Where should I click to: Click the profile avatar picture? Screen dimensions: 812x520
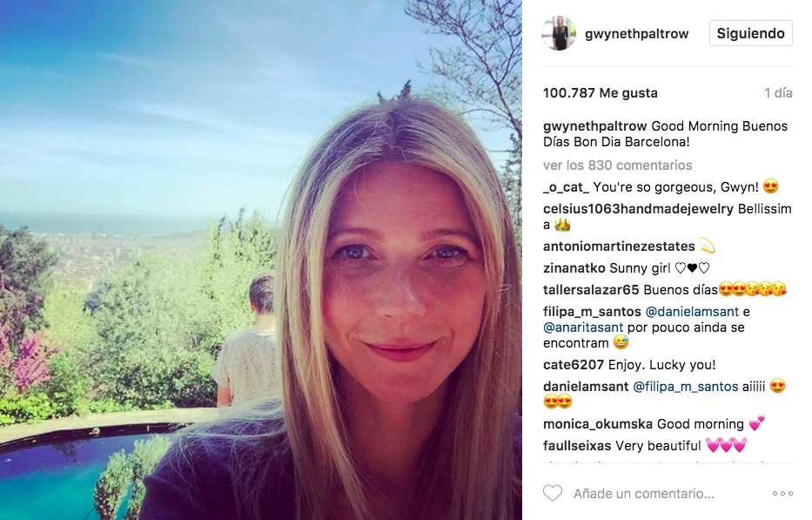pyautogui.click(x=559, y=33)
